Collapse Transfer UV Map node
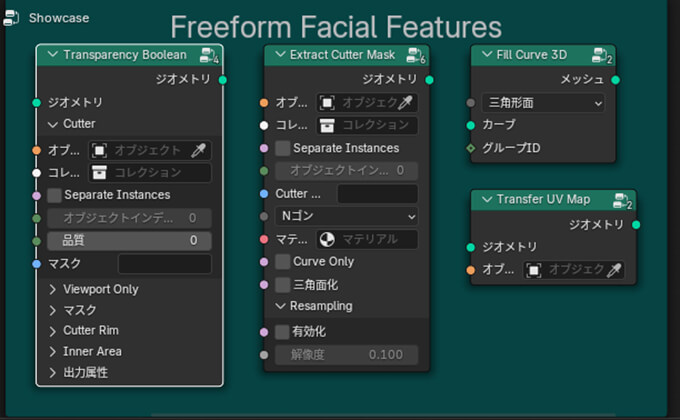 click(x=487, y=200)
